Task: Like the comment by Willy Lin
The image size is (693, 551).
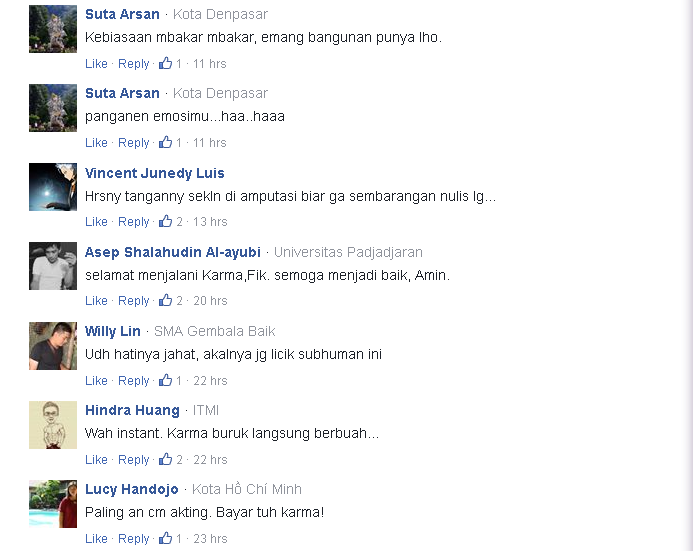Action: point(96,380)
